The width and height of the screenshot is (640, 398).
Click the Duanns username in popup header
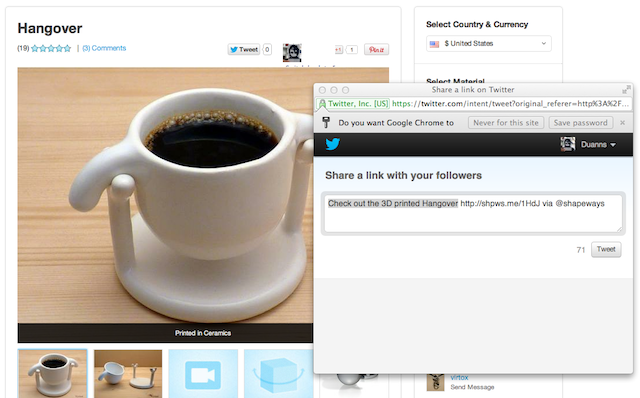click(593, 145)
